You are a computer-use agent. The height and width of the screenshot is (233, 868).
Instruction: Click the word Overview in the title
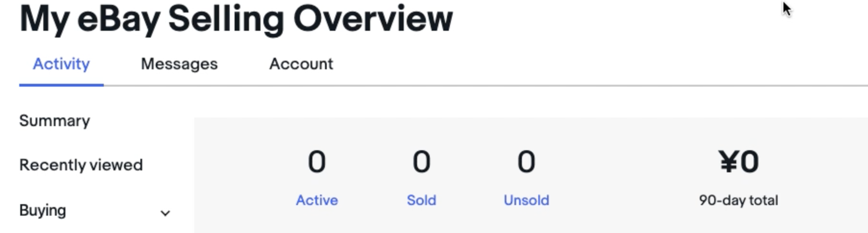coord(373,19)
